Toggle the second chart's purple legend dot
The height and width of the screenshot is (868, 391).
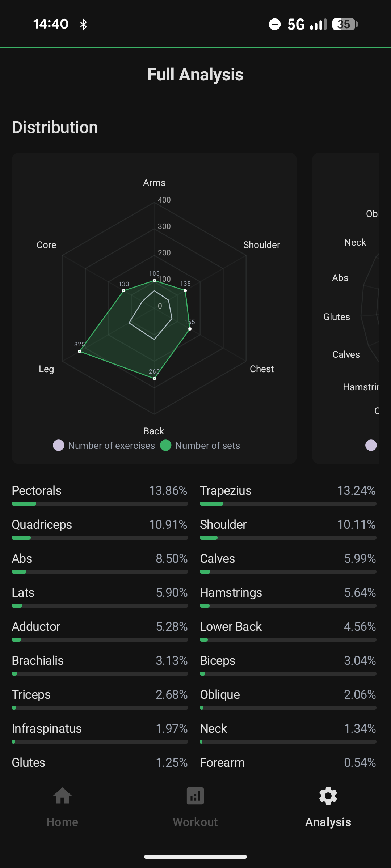(371, 445)
